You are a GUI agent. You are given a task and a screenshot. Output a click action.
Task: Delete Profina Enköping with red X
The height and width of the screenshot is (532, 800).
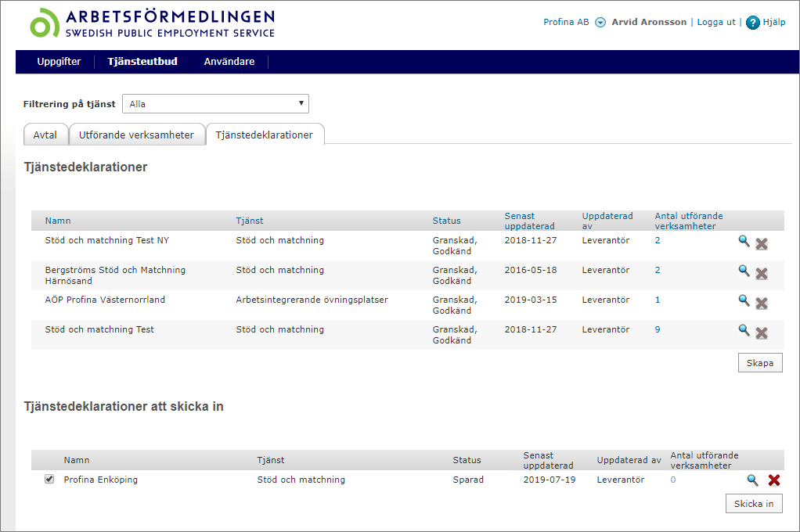pos(774,480)
